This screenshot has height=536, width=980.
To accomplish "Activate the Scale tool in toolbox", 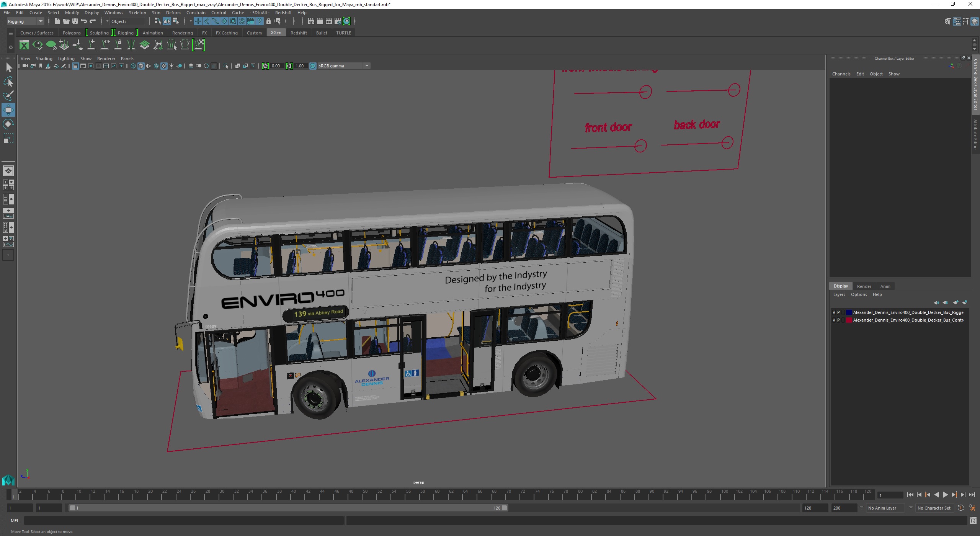I will point(8,138).
